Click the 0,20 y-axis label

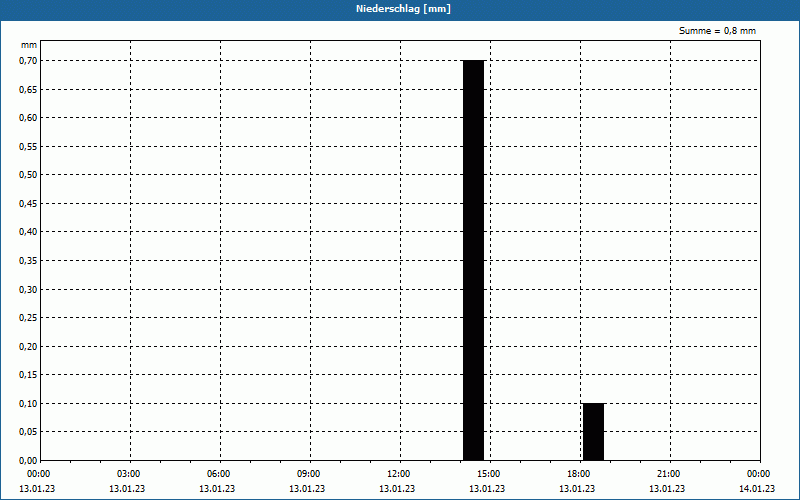28,346
